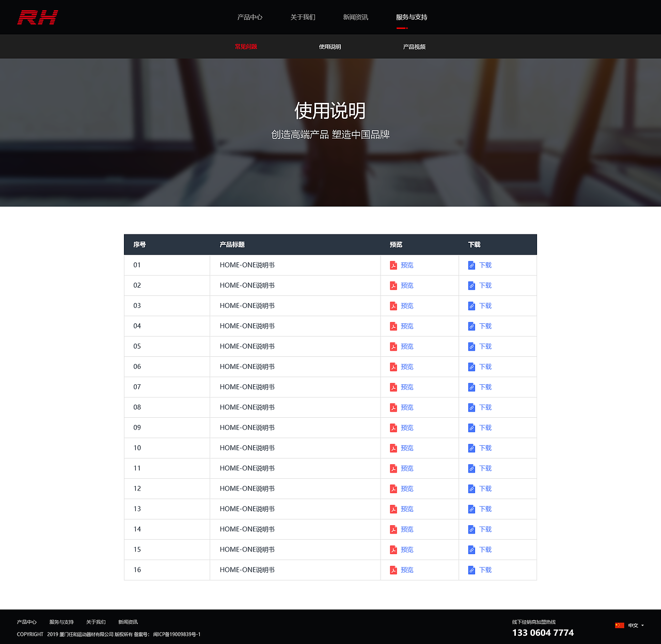This screenshot has height=644, width=661.
Task: Switch to the 使用说明 sub-tab
Action: coord(330,46)
